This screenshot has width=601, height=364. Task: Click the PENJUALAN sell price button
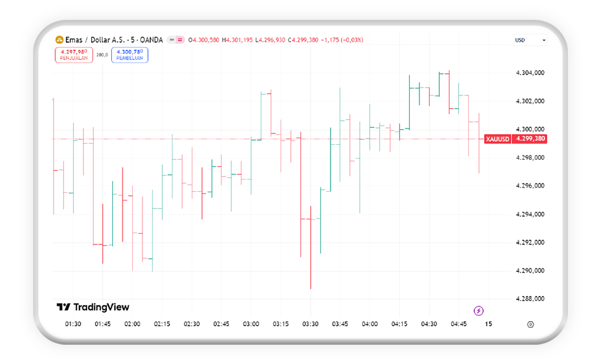coord(74,55)
